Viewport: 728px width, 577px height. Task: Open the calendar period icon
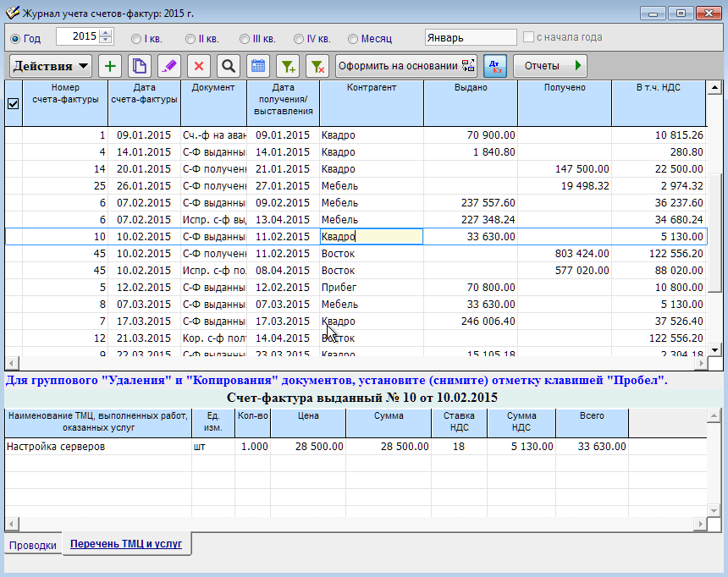pyautogui.click(x=258, y=66)
